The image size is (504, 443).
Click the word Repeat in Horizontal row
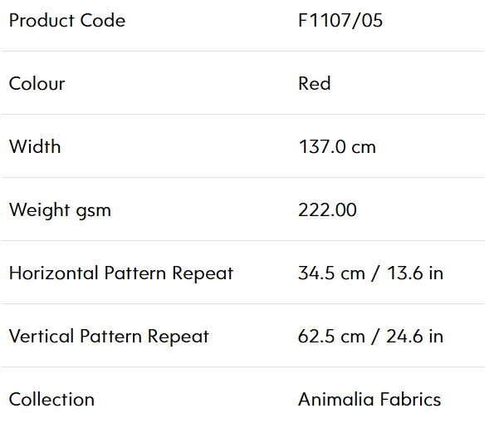[203, 274]
